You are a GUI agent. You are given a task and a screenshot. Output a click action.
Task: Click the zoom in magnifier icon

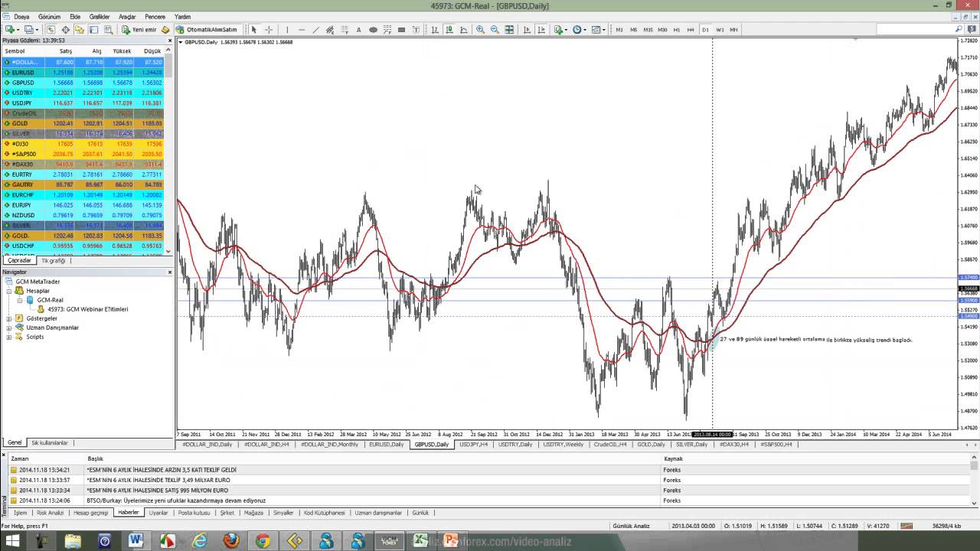480,30
